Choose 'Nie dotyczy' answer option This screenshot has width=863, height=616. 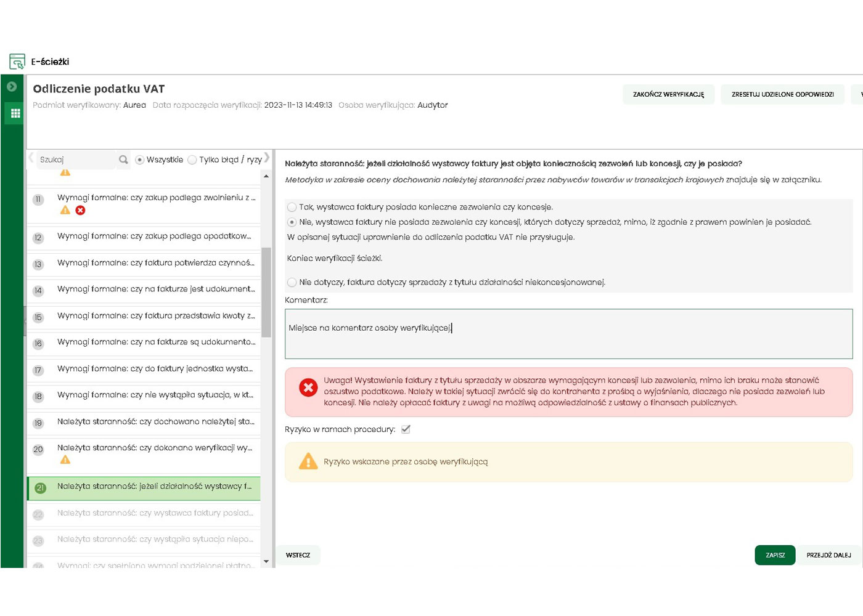click(292, 282)
